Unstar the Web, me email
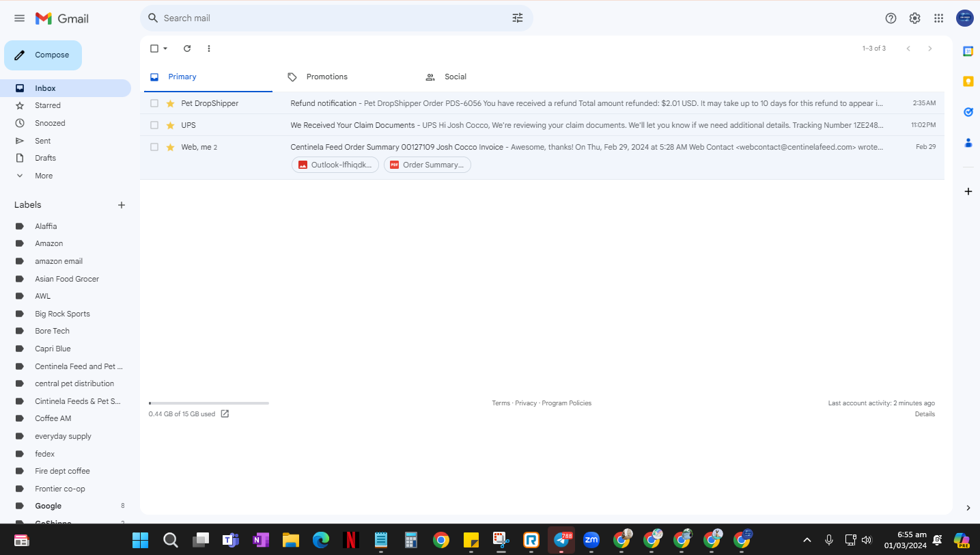Viewport: 980px width, 555px height. tap(171, 147)
